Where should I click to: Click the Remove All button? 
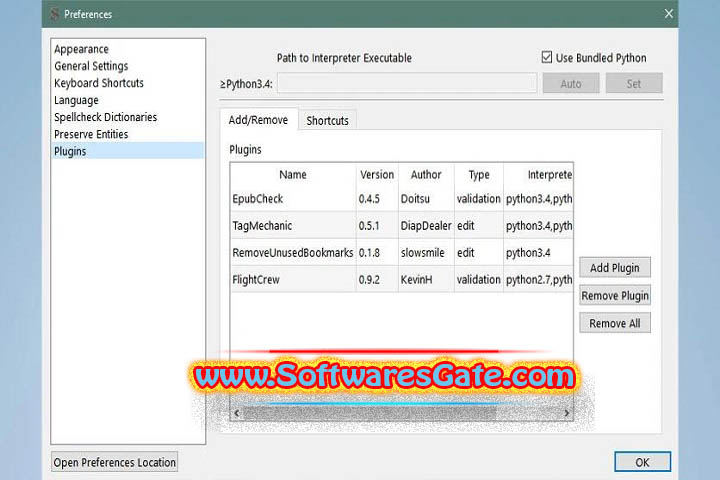click(x=615, y=324)
